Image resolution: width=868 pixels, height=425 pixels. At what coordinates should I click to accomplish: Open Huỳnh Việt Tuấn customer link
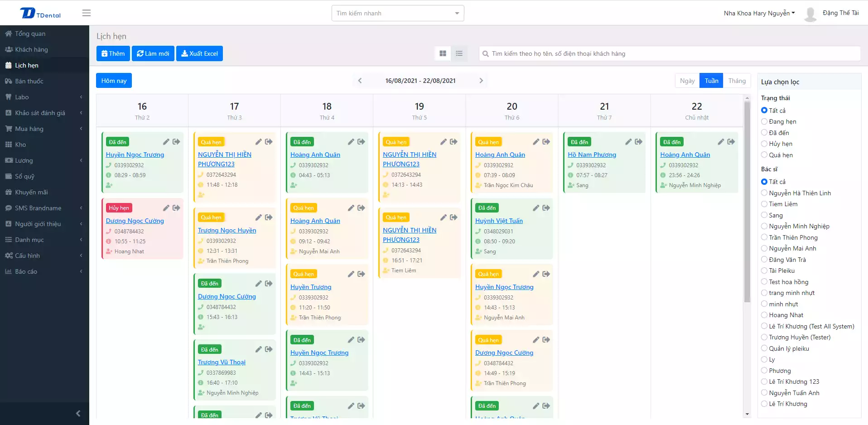(499, 221)
